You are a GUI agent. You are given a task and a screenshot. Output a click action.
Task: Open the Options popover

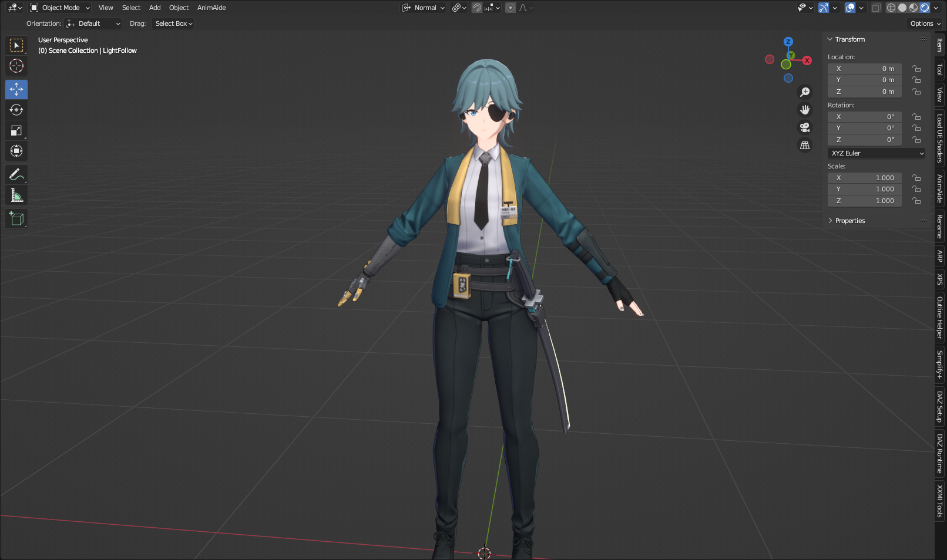click(x=925, y=23)
